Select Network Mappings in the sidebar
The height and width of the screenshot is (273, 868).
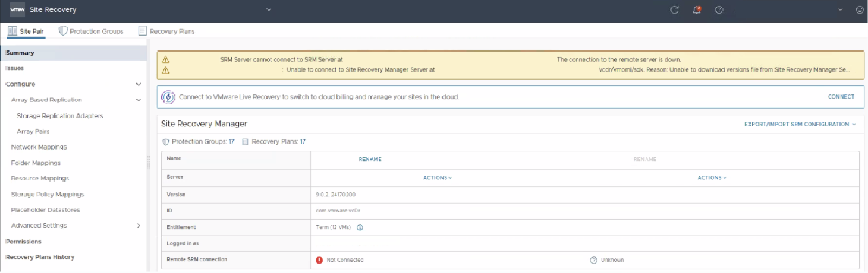pyautogui.click(x=39, y=147)
